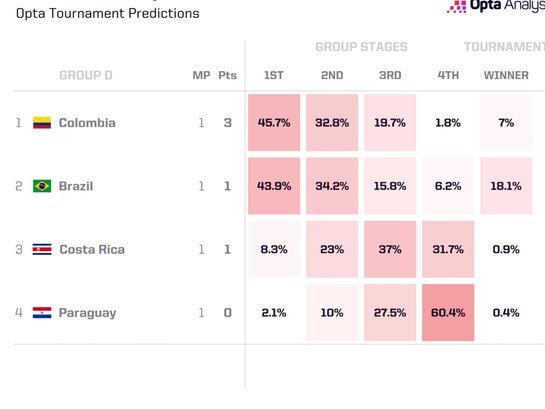The height and width of the screenshot is (409, 545).
Task: Open the Costa Rica team name
Action: click(92, 249)
